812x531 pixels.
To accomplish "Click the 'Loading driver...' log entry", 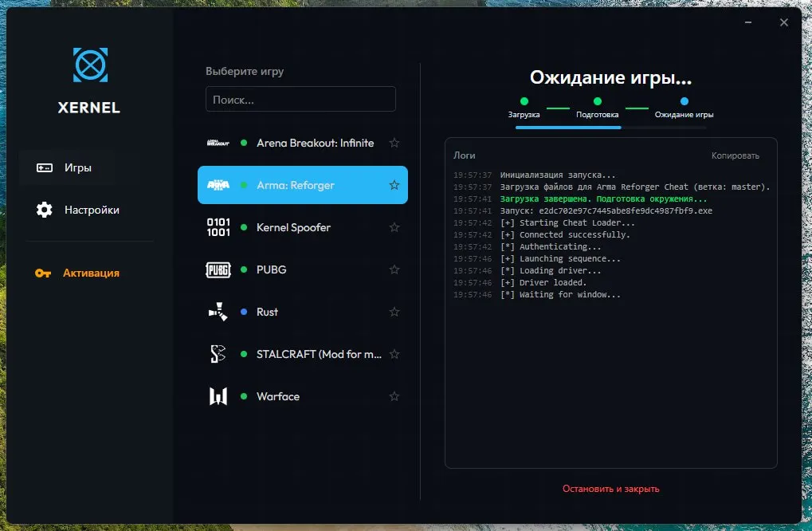I will click(551, 270).
